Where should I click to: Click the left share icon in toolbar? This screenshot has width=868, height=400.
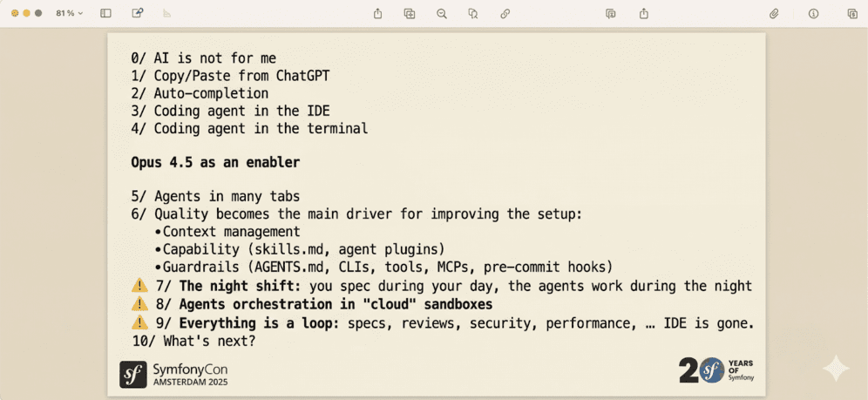[x=377, y=14]
